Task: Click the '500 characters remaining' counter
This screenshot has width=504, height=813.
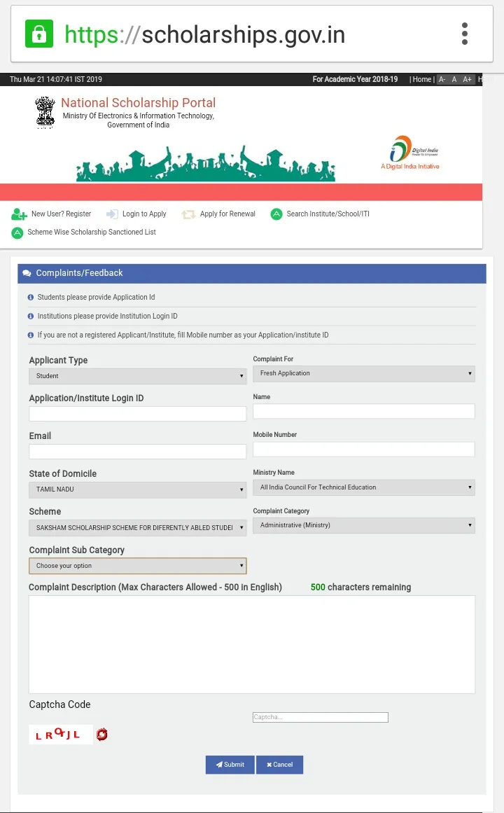Action: (x=361, y=588)
